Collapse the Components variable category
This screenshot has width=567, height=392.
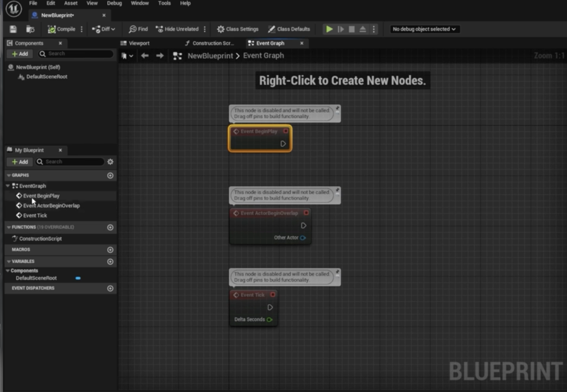(x=8, y=270)
